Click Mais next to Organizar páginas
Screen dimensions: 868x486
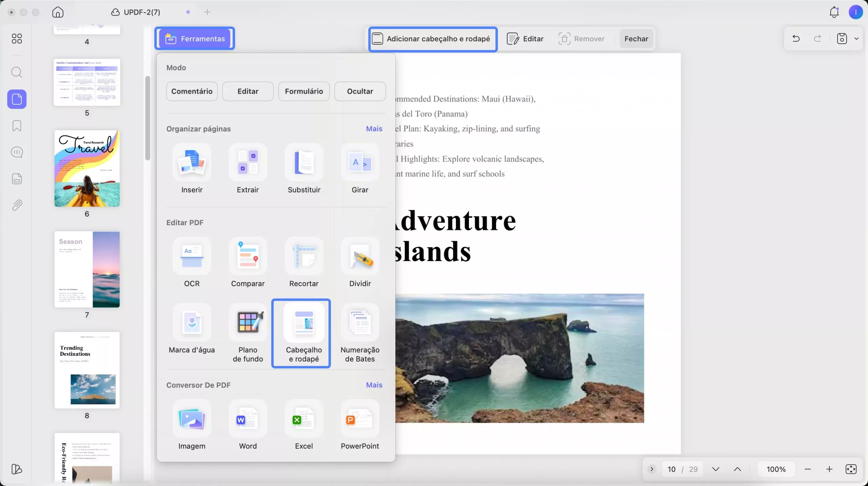[x=374, y=129]
